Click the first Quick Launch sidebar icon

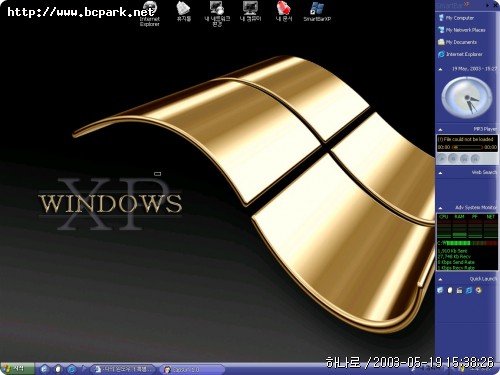(440, 290)
